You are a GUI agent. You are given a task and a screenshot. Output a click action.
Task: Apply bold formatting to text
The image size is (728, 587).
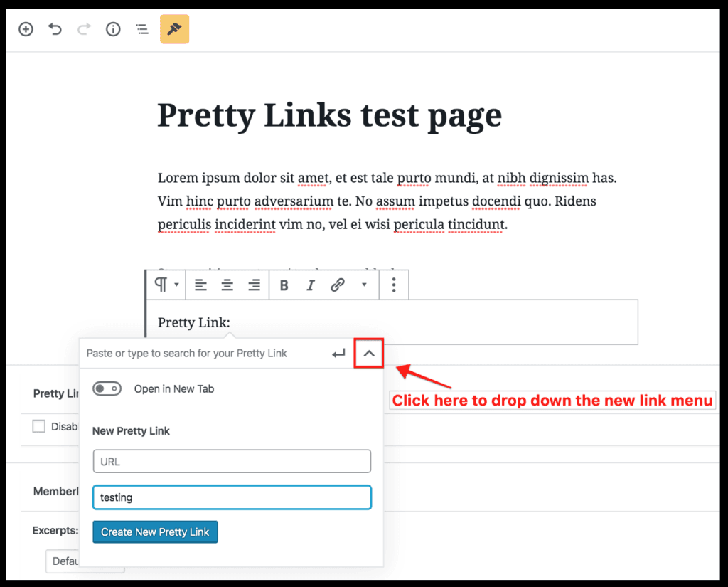284,285
